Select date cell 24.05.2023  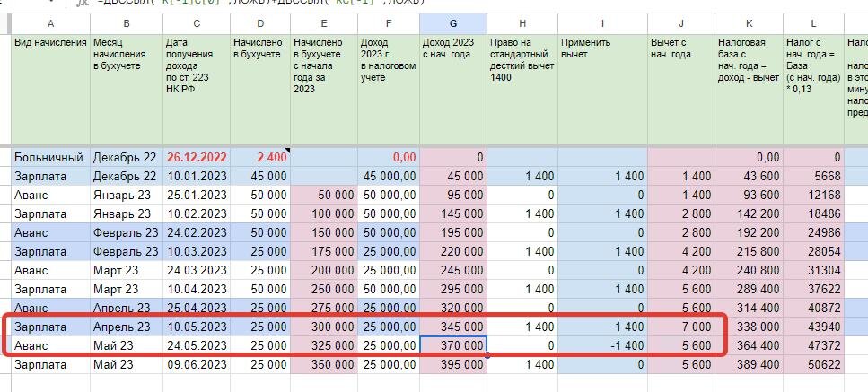pyautogui.click(x=197, y=345)
